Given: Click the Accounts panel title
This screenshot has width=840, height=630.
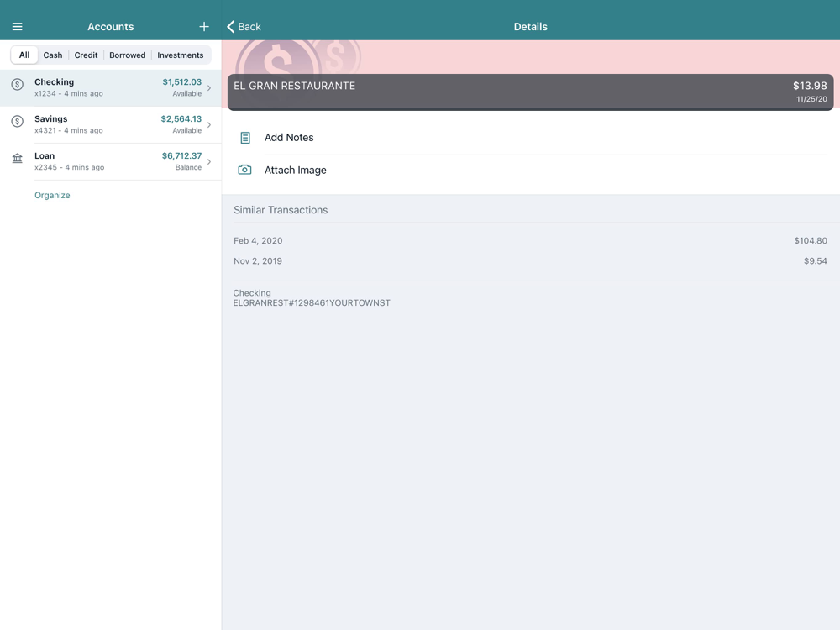Looking at the screenshot, I should pos(111,27).
